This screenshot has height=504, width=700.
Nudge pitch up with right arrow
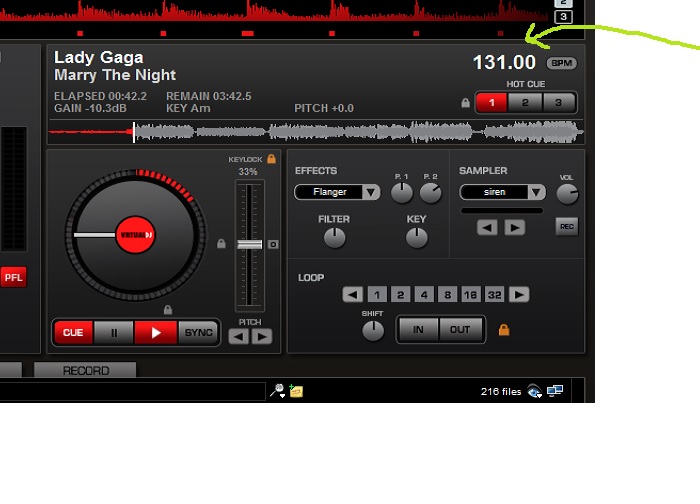(x=262, y=336)
